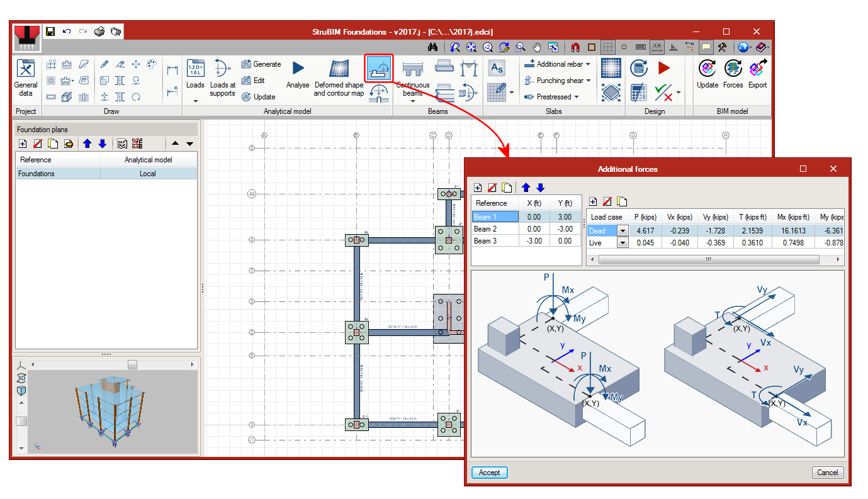Expand the Punching shear dropdown

pos(589,81)
